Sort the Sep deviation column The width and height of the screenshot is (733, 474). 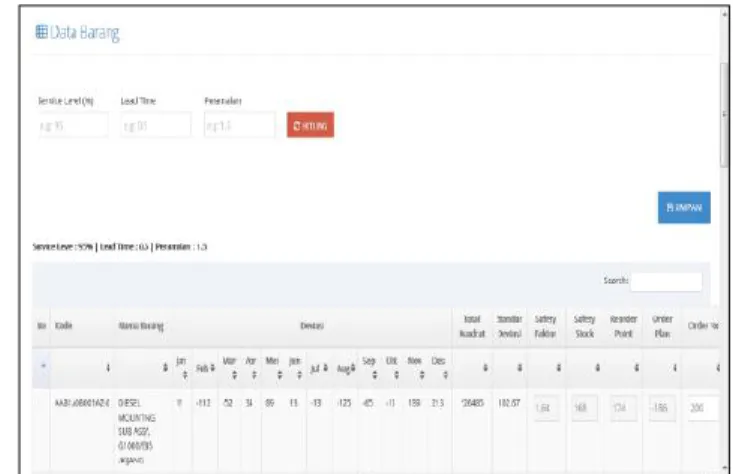coord(374,375)
